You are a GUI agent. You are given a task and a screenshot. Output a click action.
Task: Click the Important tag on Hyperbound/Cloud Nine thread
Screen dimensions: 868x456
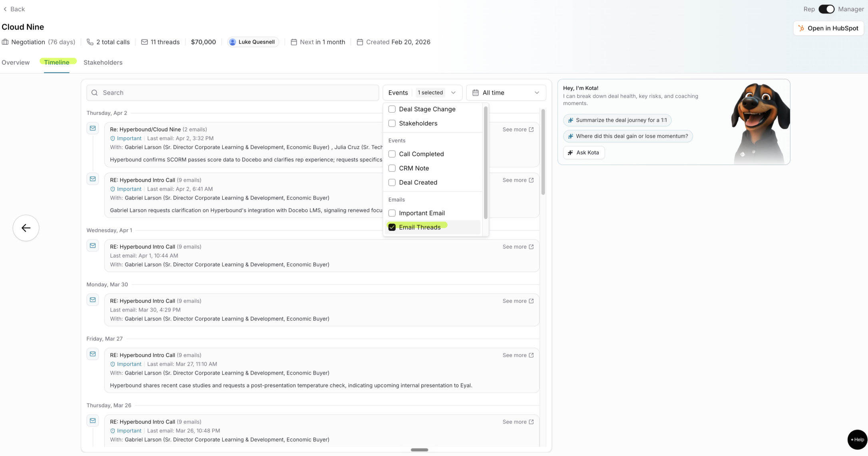pos(126,139)
